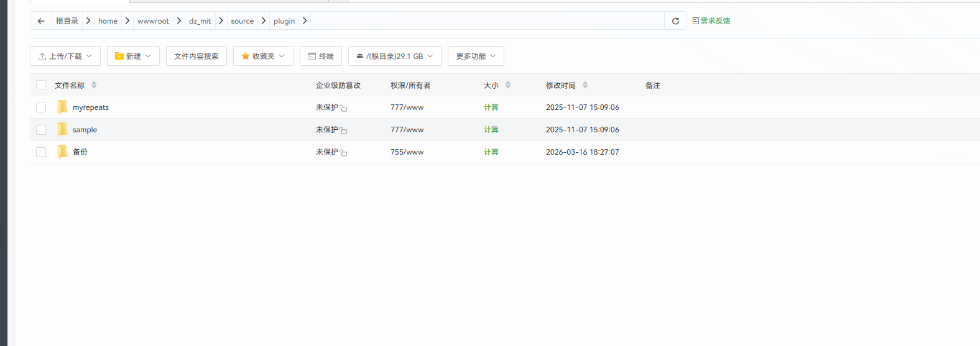Viewport: 980px width, 346px height.
Task: Click permission 777/www in sample row
Action: click(407, 130)
